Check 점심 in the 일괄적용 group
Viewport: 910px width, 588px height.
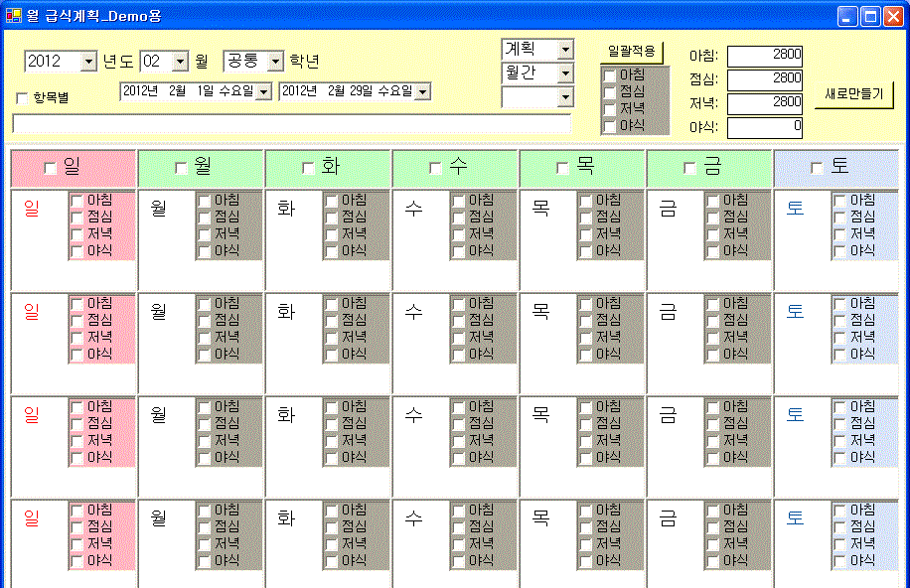(x=609, y=92)
